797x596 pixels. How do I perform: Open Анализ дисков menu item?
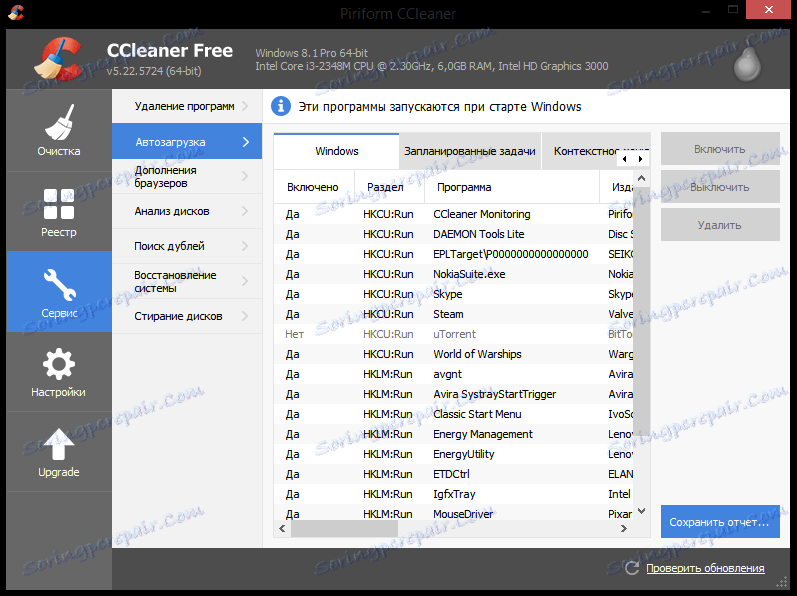point(187,211)
